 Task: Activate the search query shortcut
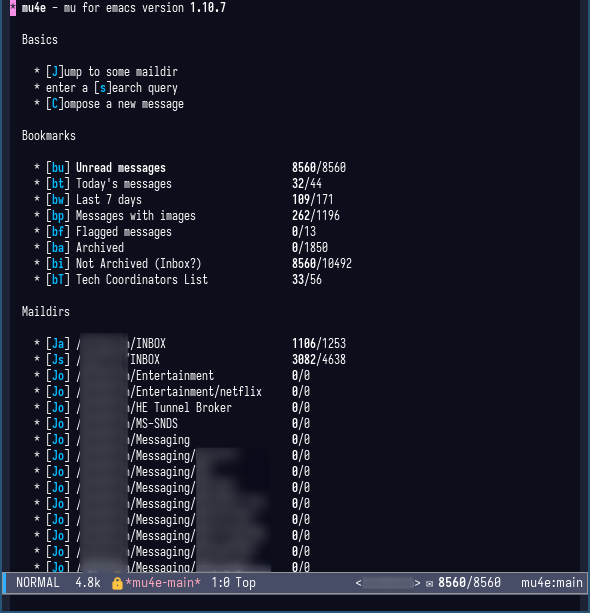[x=112, y=88]
